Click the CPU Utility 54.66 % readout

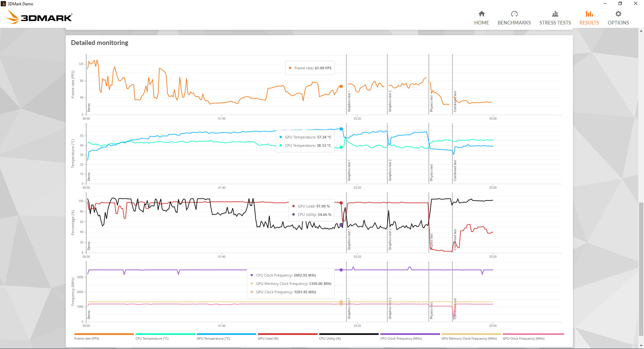coord(312,215)
